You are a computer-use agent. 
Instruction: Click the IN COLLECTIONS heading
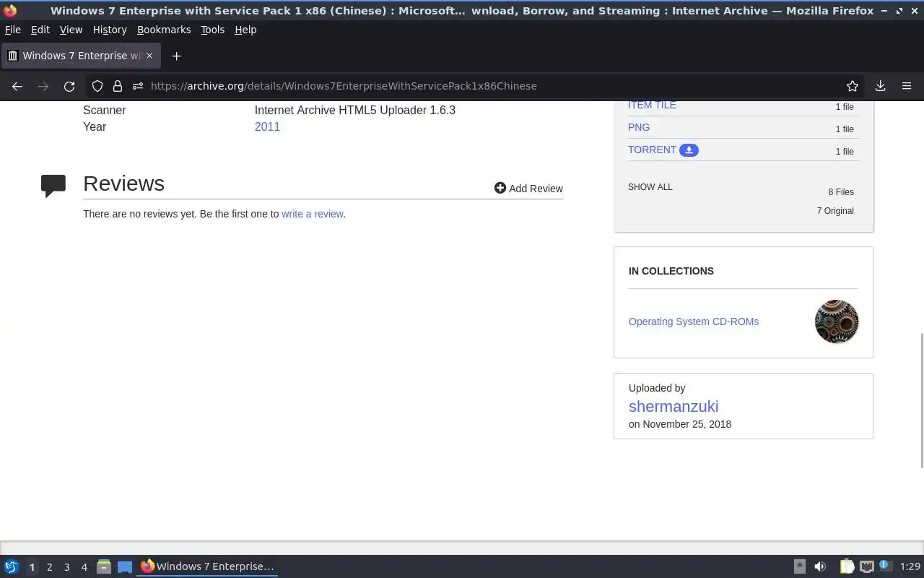(x=671, y=271)
